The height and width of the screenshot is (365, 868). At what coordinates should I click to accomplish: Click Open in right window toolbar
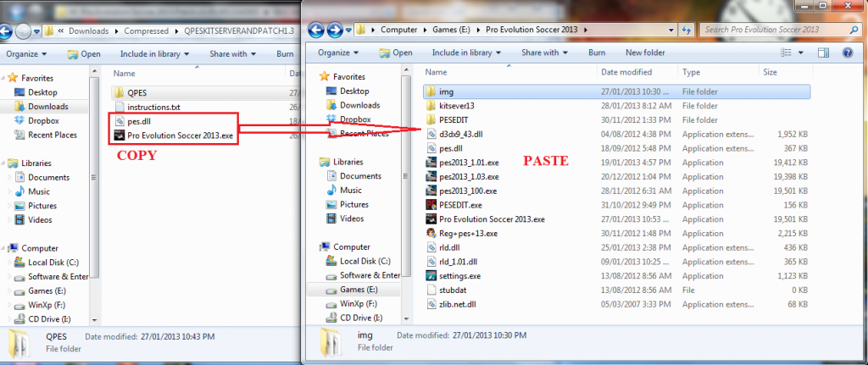pyautogui.click(x=397, y=53)
